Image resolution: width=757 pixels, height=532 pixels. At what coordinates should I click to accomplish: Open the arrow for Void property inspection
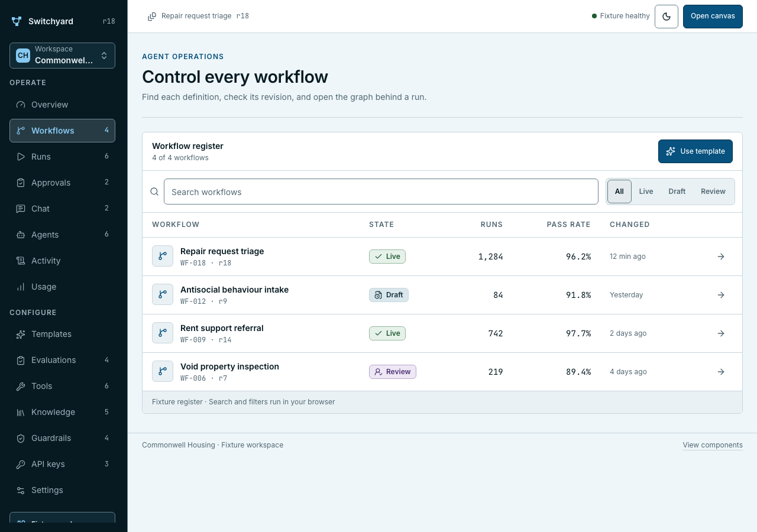721,372
